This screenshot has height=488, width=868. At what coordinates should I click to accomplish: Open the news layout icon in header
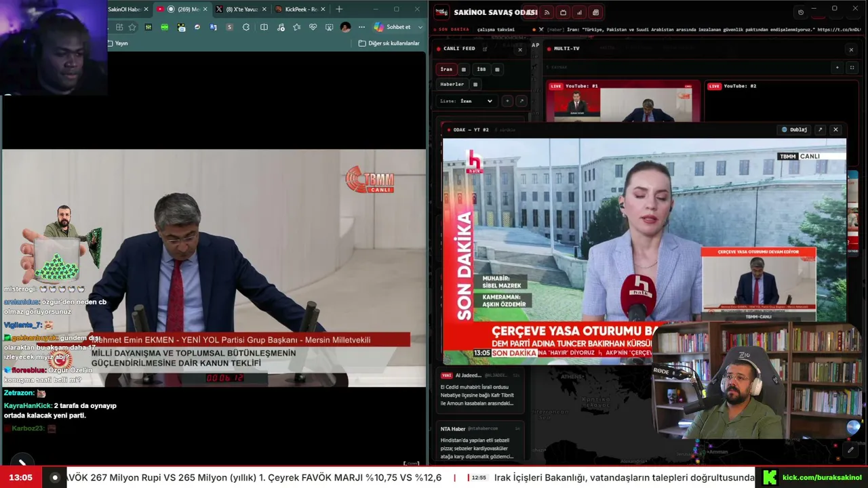pos(596,12)
